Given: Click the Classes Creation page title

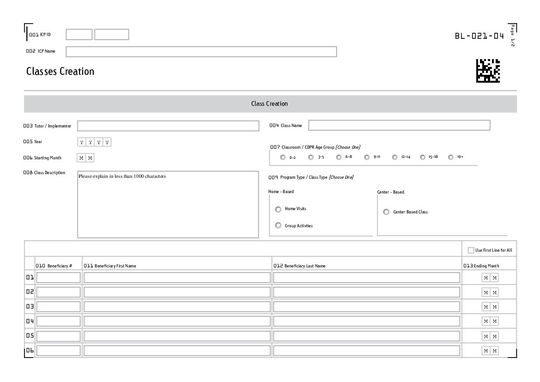Looking at the screenshot, I should click(x=60, y=71).
